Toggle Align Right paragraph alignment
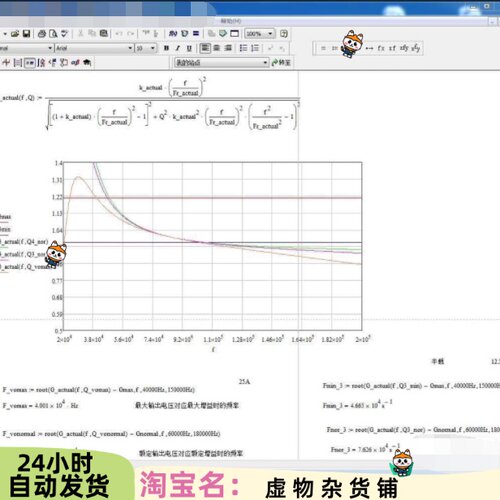The height and width of the screenshot is (500, 500). (228, 48)
